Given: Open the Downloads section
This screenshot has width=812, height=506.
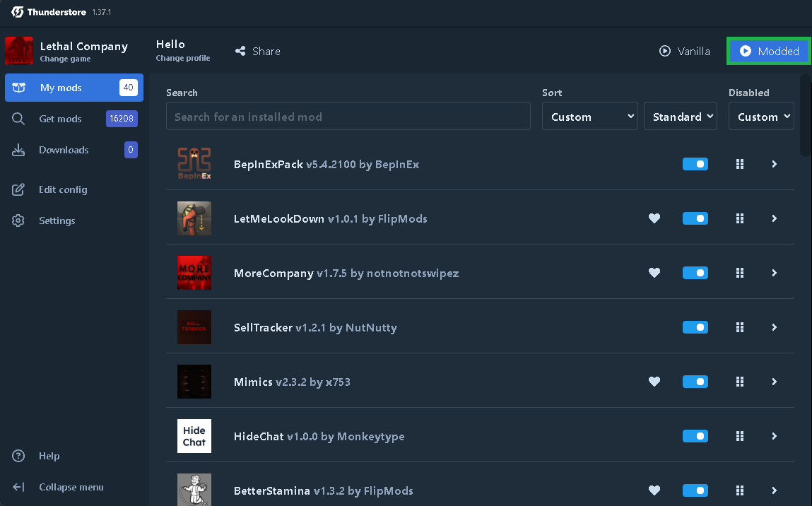Looking at the screenshot, I should [x=74, y=150].
